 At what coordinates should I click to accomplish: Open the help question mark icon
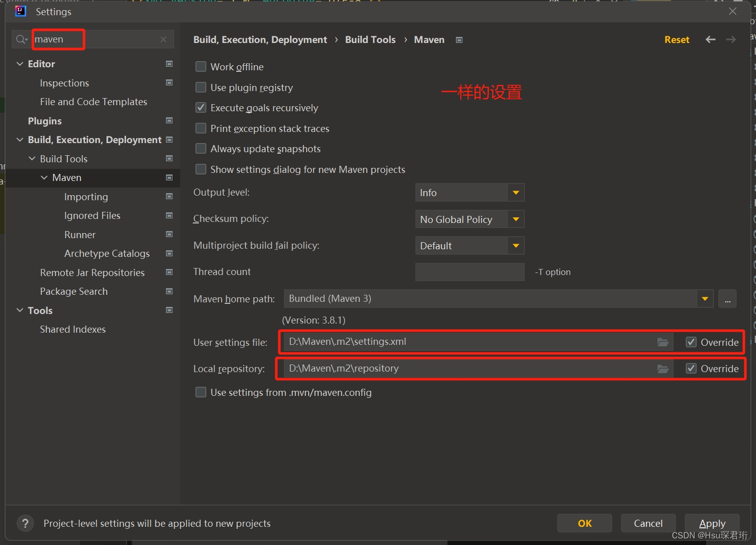click(25, 523)
